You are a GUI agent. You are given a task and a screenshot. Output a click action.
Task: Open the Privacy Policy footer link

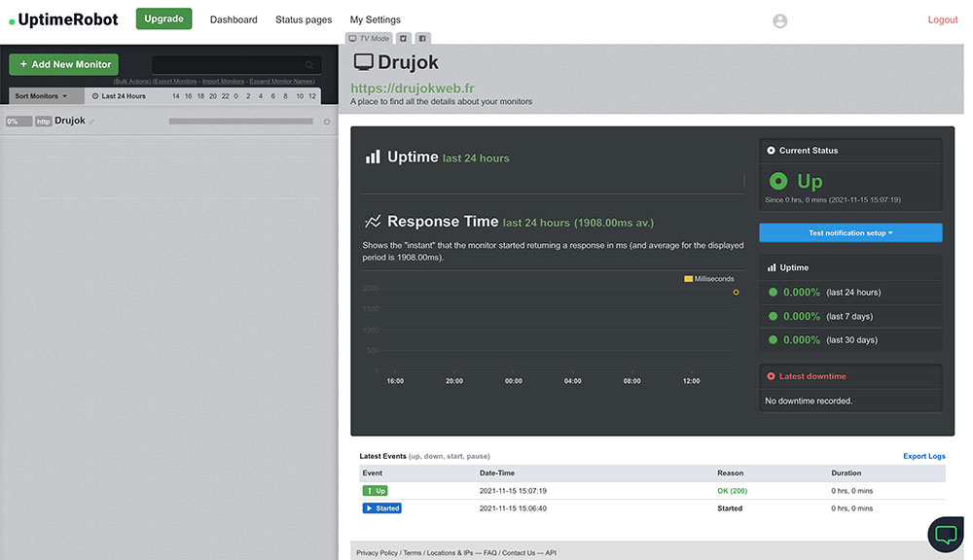(x=377, y=553)
